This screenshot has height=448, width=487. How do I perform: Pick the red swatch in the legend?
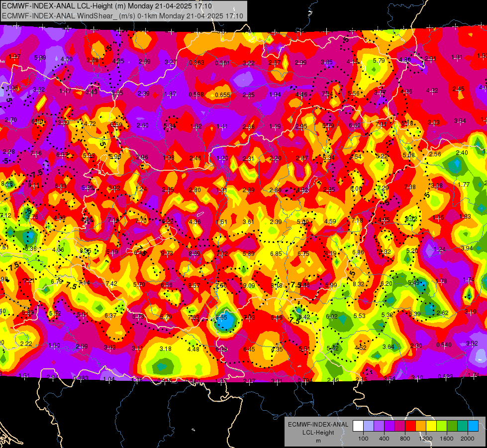pyautogui.click(x=410, y=426)
